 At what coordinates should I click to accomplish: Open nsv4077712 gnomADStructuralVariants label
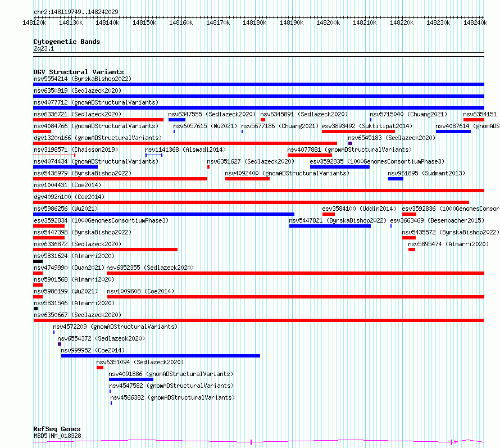pos(96,102)
